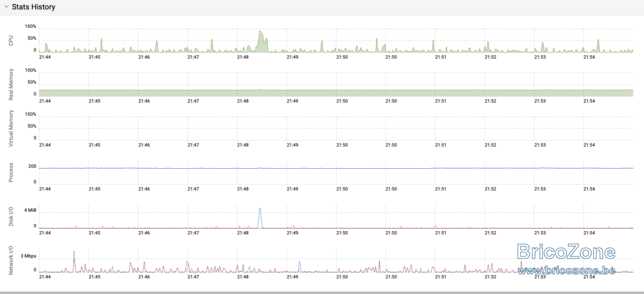Collapse the Stats History panel triangle
Viewport: 644px width, 294px height.
(6, 8)
